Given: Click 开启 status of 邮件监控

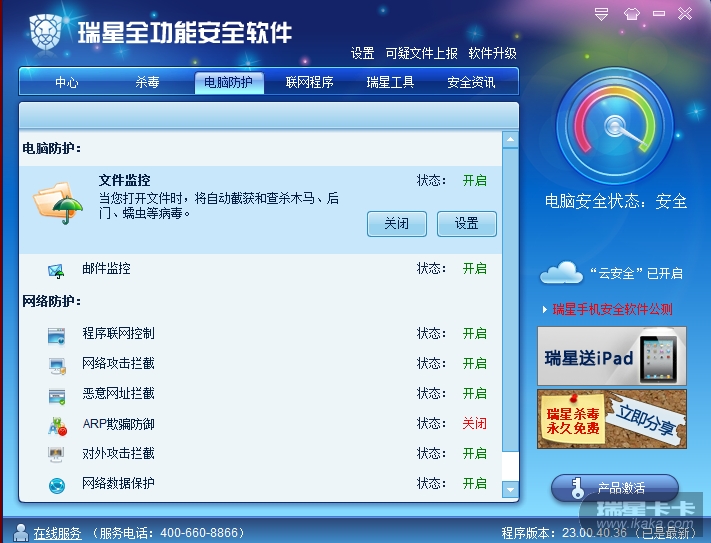Looking at the screenshot, I should coord(474,269).
